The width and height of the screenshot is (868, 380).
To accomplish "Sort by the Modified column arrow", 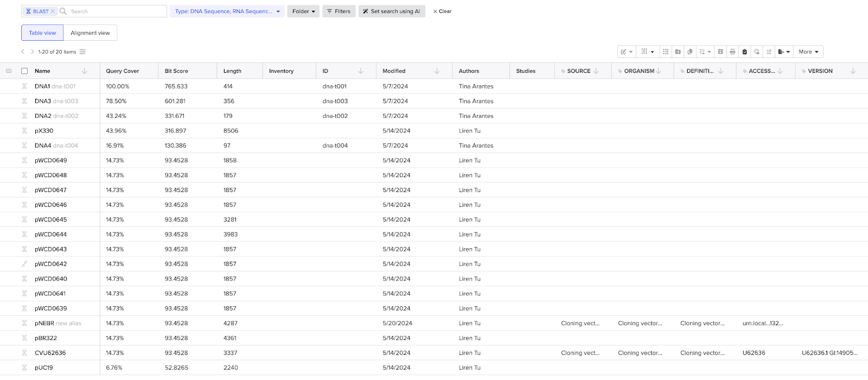I will [437, 71].
